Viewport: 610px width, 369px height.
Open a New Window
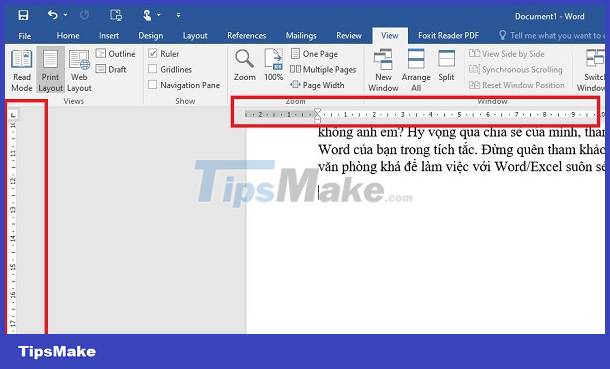(383, 71)
